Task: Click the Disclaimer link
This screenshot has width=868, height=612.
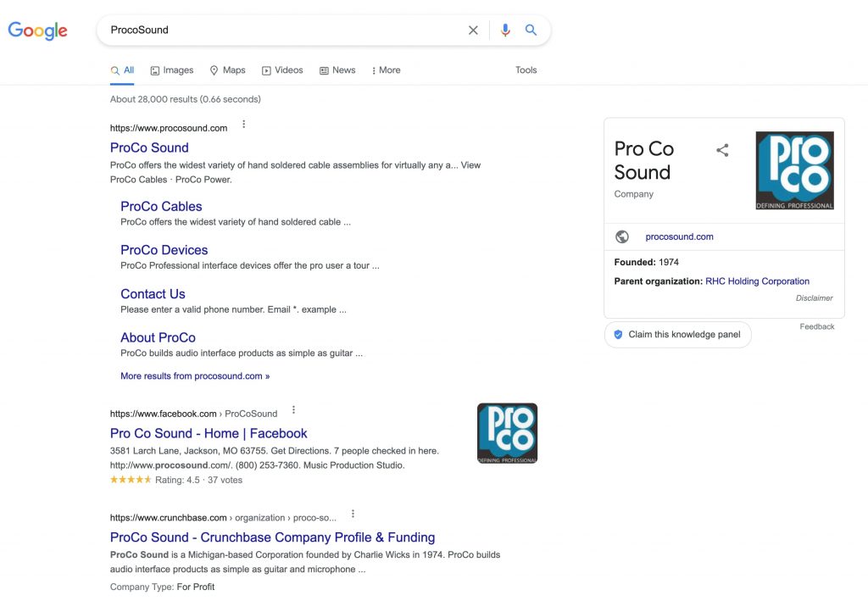Action: pos(814,298)
